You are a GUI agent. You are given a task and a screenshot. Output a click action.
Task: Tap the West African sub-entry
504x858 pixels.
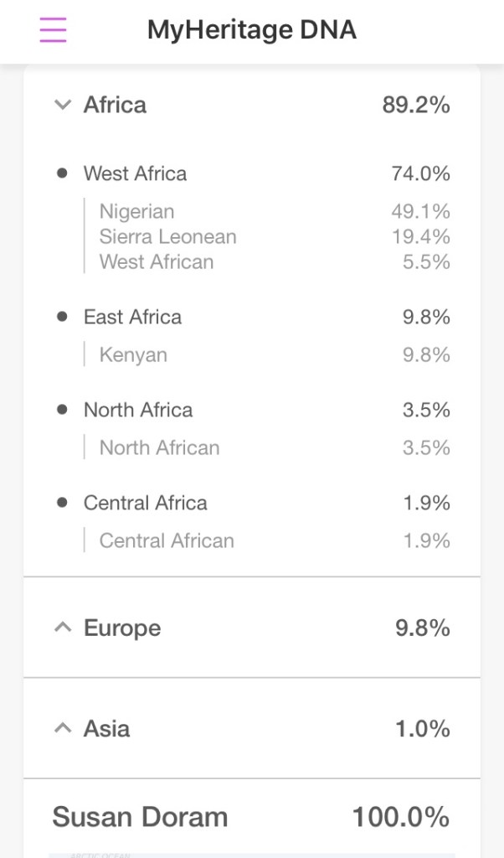click(157, 261)
